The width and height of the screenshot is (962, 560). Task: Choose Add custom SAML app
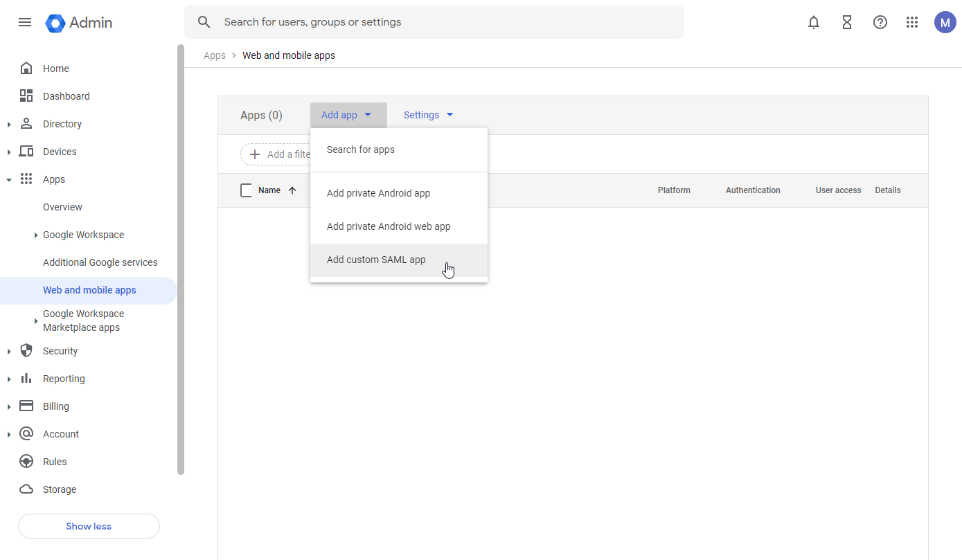click(399, 260)
